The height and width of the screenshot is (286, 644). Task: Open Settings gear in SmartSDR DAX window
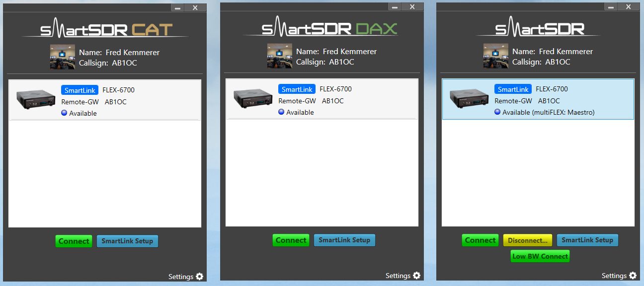coord(416,276)
